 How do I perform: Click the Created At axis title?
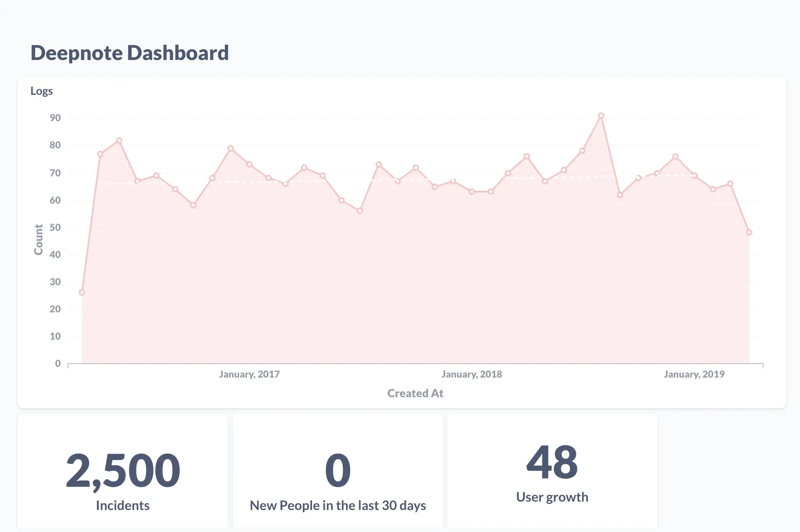click(x=415, y=393)
